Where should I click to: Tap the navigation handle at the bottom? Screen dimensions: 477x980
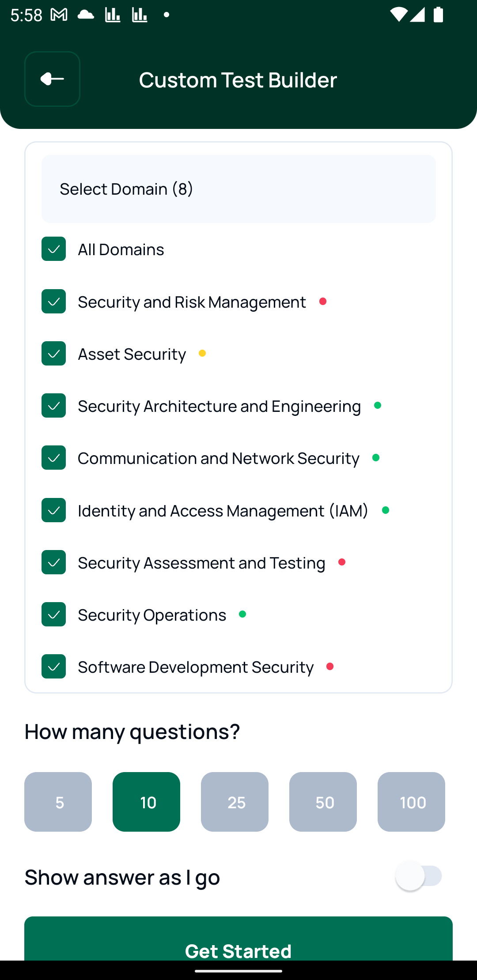coord(238,970)
